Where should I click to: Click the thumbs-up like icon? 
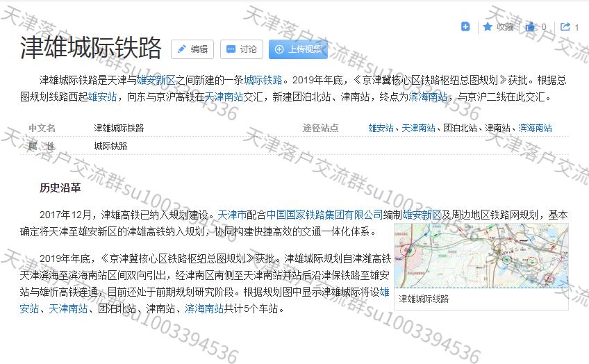[531, 26]
